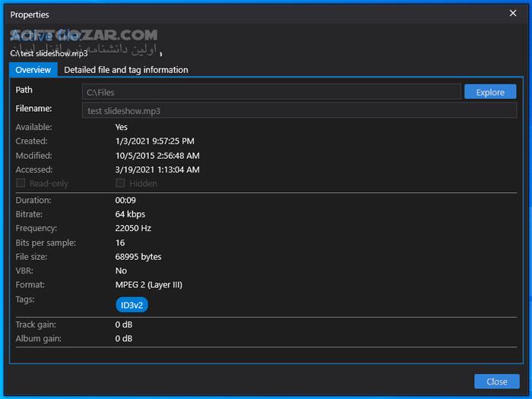Click the ID3v2 tag badge
The width and height of the screenshot is (532, 399).
coord(131,305)
